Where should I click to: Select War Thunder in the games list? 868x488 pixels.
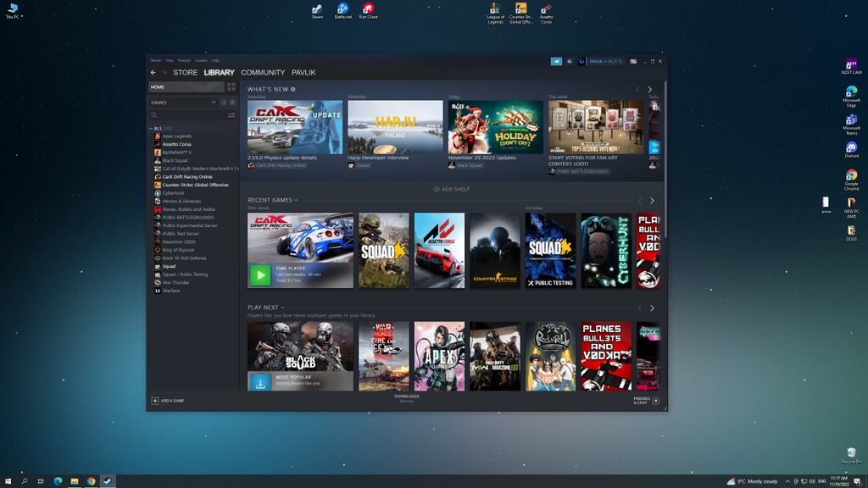[175, 283]
